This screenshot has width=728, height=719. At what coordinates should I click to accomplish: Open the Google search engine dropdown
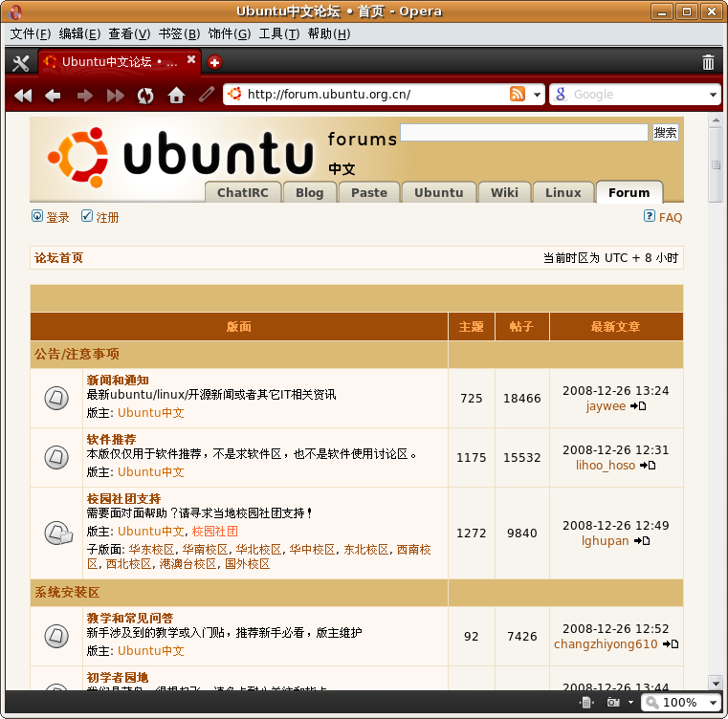coord(713,95)
